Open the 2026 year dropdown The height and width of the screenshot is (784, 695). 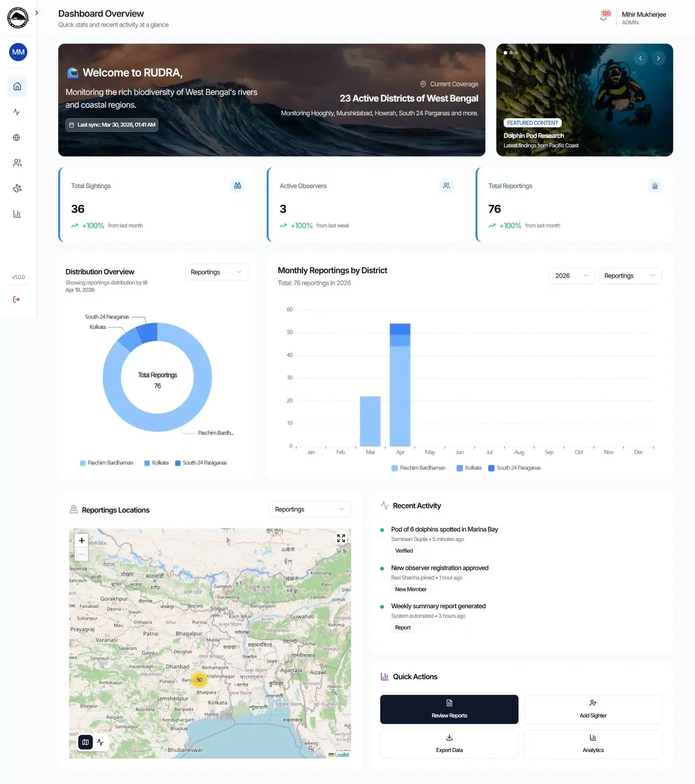(x=572, y=275)
